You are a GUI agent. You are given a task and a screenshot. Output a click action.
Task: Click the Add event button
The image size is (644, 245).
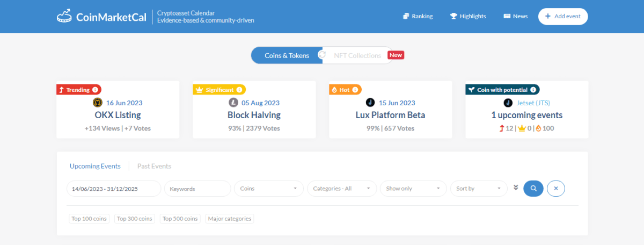tap(563, 16)
